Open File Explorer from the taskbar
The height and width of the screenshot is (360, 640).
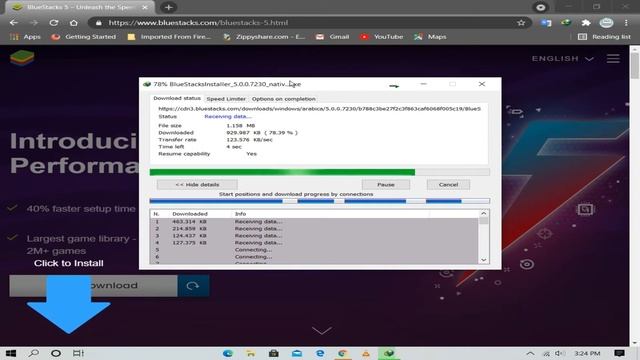click(251, 353)
